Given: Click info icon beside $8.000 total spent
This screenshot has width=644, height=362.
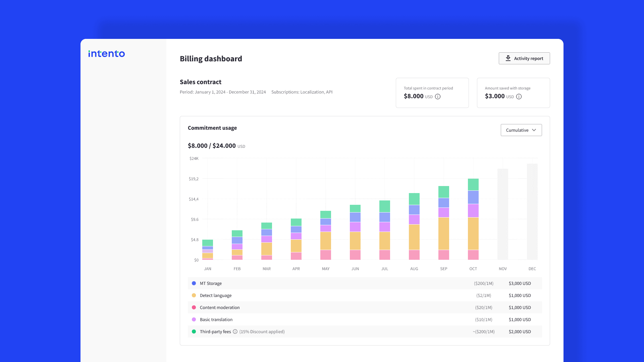Looking at the screenshot, I should tap(438, 97).
